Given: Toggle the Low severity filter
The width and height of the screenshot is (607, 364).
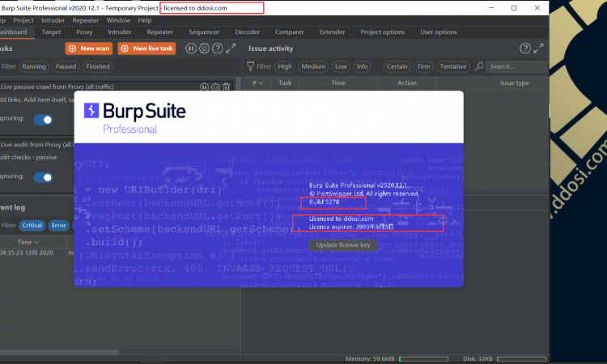Looking at the screenshot, I should [x=341, y=66].
